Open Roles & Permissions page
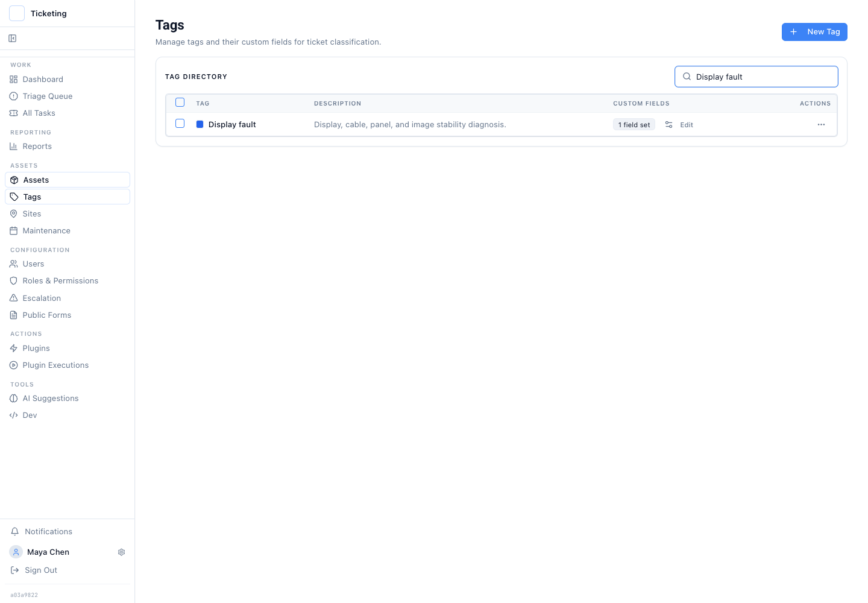 (68, 281)
